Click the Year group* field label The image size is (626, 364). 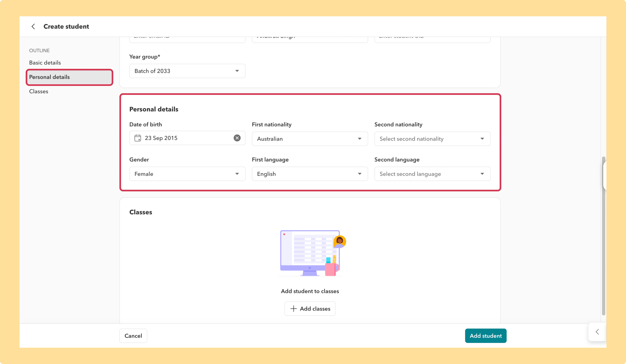(x=145, y=57)
